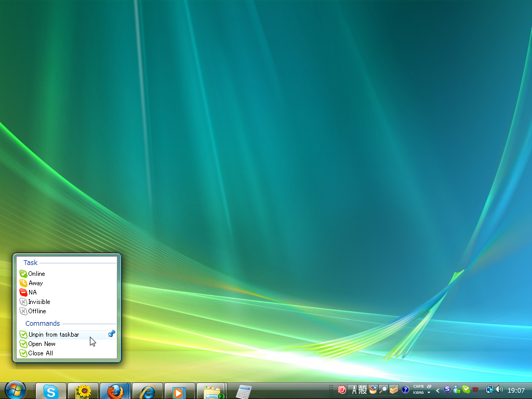This screenshot has width=532, height=399.
Task: Open the IME toolbox icon
Action: pyautogui.click(x=394, y=390)
